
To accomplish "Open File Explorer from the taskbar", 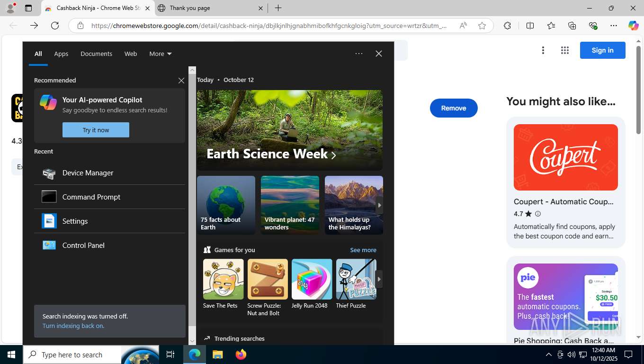I will click(217, 355).
